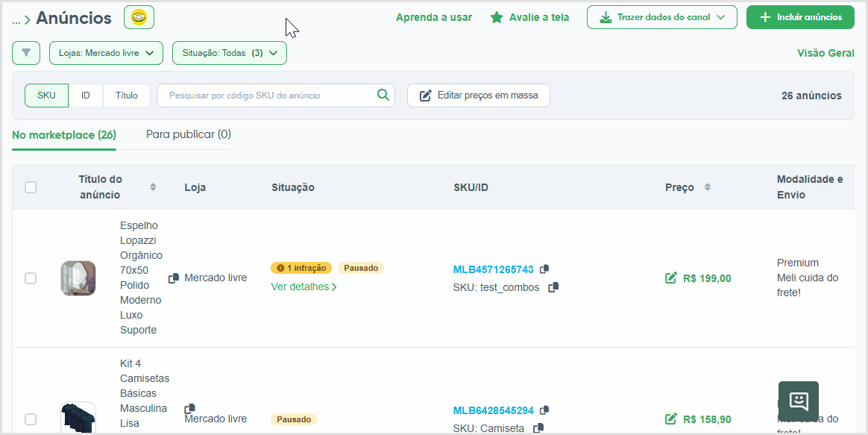Open the chat support widget icon
The width and height of the screenshot is (868, 435).
pos(798,401)
